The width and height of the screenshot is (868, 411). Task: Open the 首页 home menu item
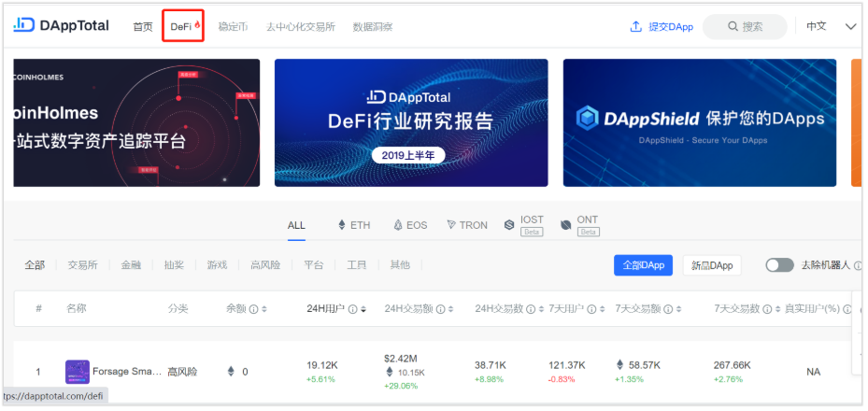click(143, 26)
